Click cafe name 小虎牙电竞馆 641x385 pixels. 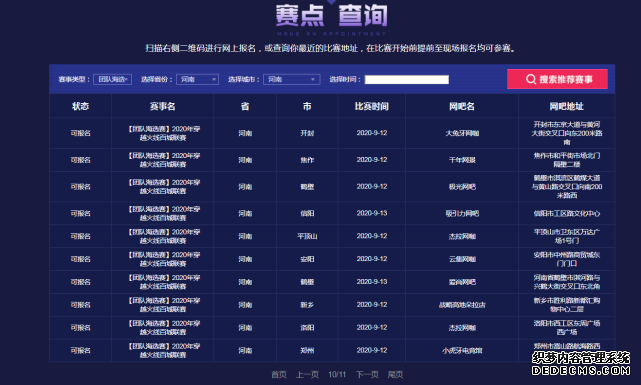(462, 351)
